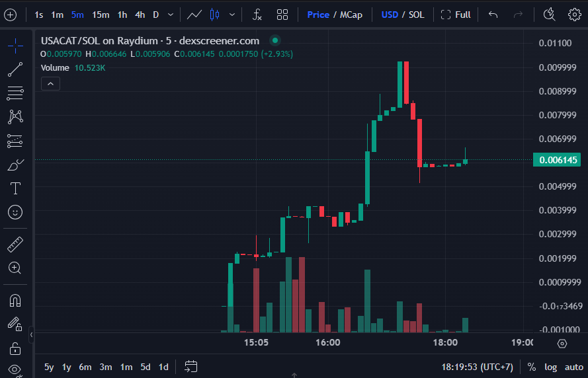Open the emoji icons tool
Screen dimensions: 588x378
pos(15,212)
